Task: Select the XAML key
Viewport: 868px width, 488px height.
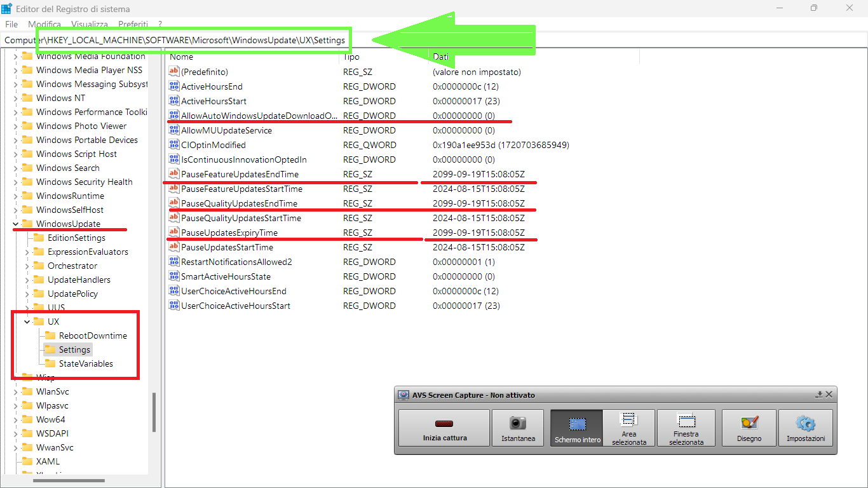Action: (x=48, y=461)
